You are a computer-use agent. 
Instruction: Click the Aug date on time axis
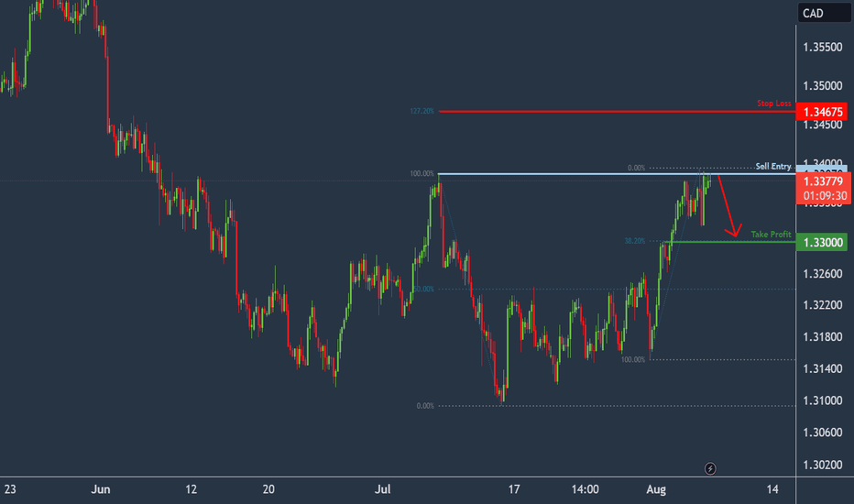tap(656, 489)
